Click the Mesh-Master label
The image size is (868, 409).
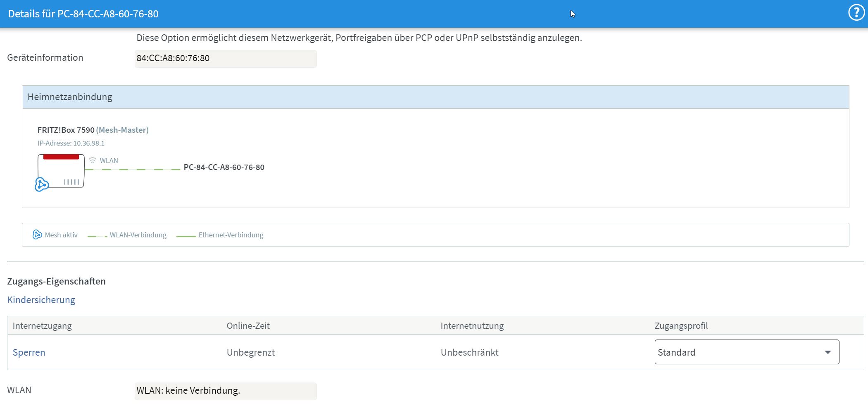(122, 130)
